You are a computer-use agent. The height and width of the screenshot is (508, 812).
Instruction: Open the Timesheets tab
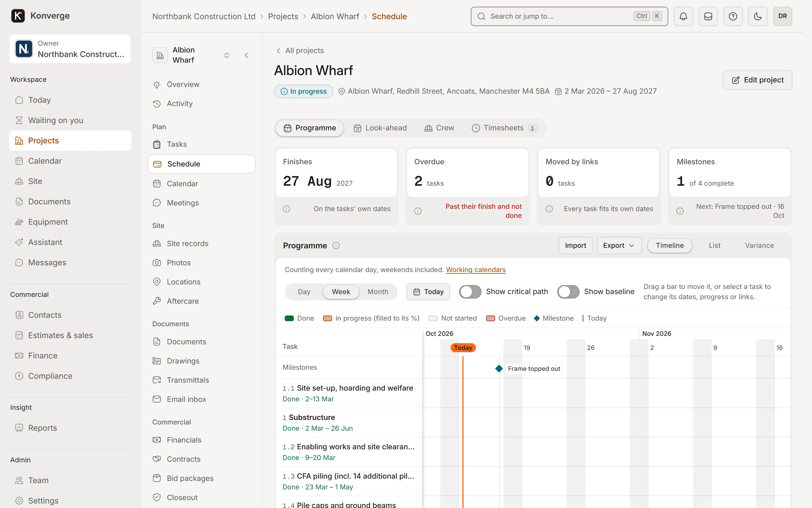pos(504,128)
